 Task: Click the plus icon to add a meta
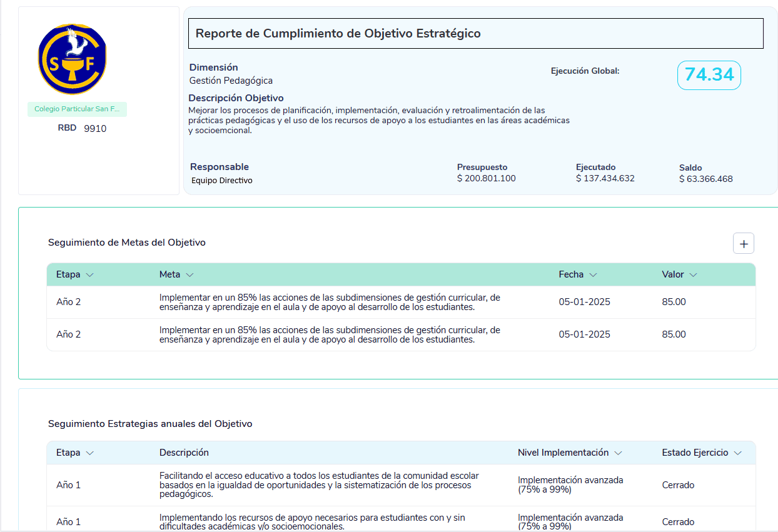[x=744, y=244]
